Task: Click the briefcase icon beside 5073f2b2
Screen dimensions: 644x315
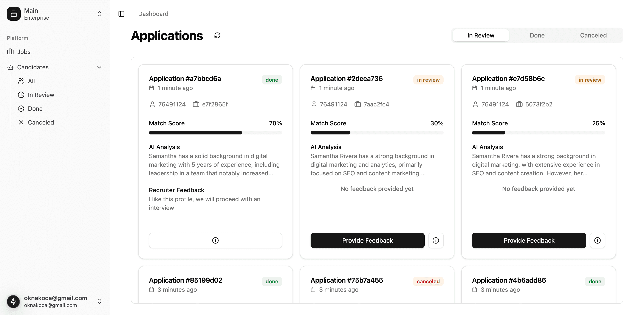Action: (x=519, y=104)
